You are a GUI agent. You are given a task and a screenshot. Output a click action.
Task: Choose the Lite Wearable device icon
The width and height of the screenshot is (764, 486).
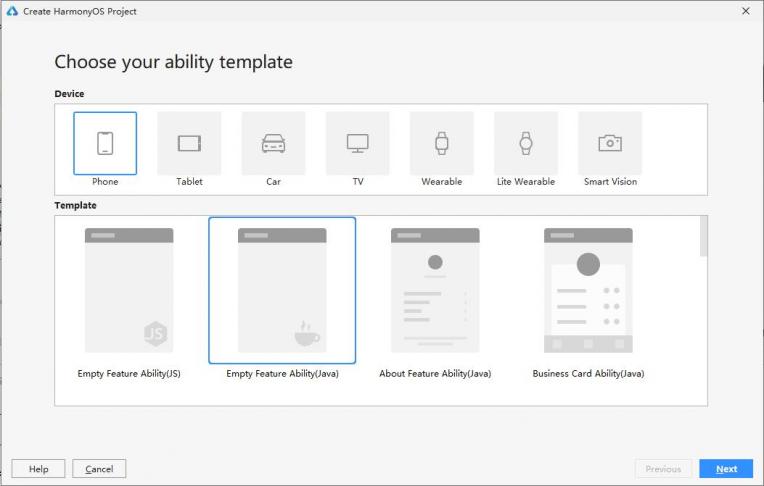pyautogui.click(x=526, y=143)
